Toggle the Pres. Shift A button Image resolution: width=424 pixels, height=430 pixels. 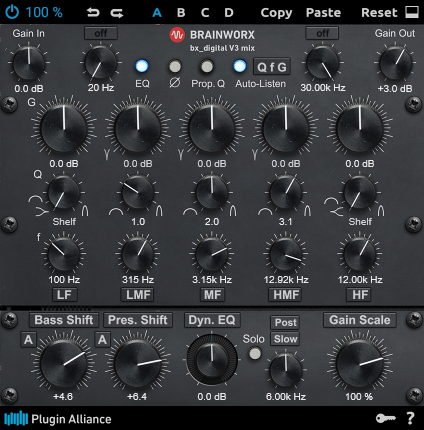(x=102, y=340)
